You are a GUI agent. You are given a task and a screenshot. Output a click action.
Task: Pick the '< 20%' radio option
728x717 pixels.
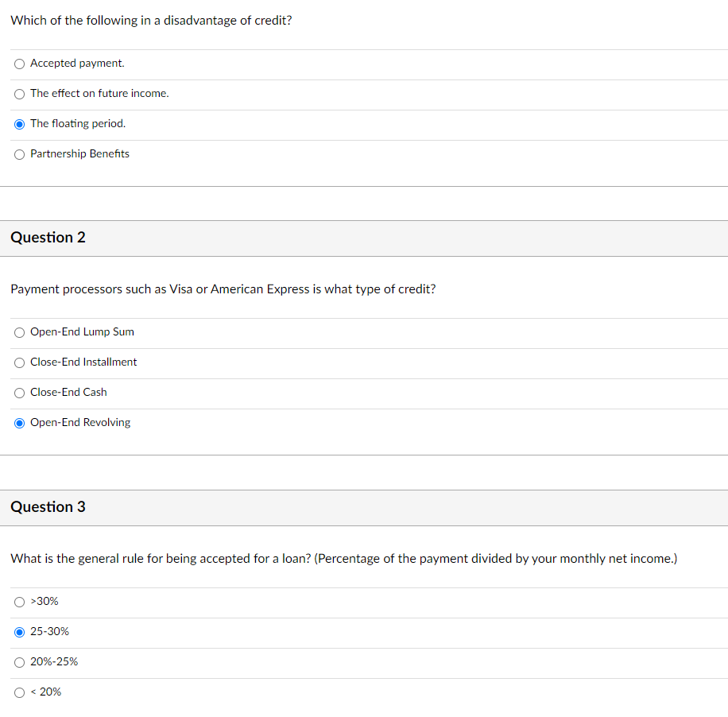tap(20, 692)
